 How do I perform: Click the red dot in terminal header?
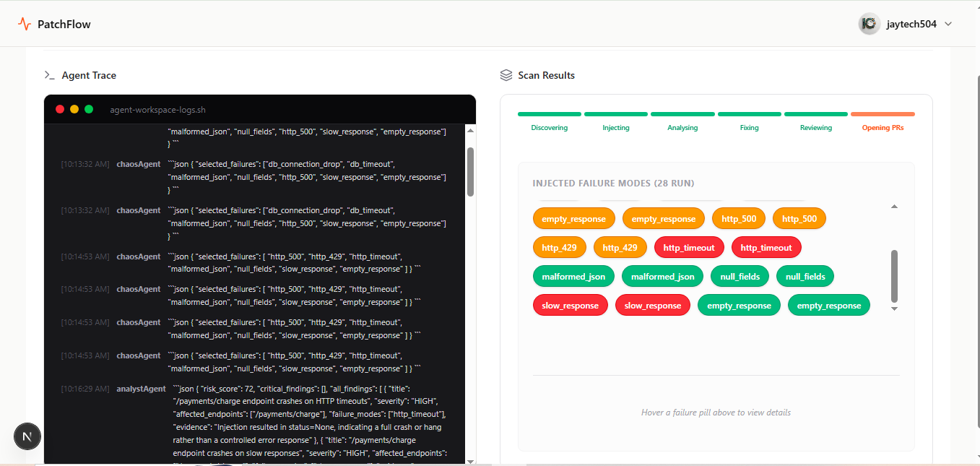[60, 109]
